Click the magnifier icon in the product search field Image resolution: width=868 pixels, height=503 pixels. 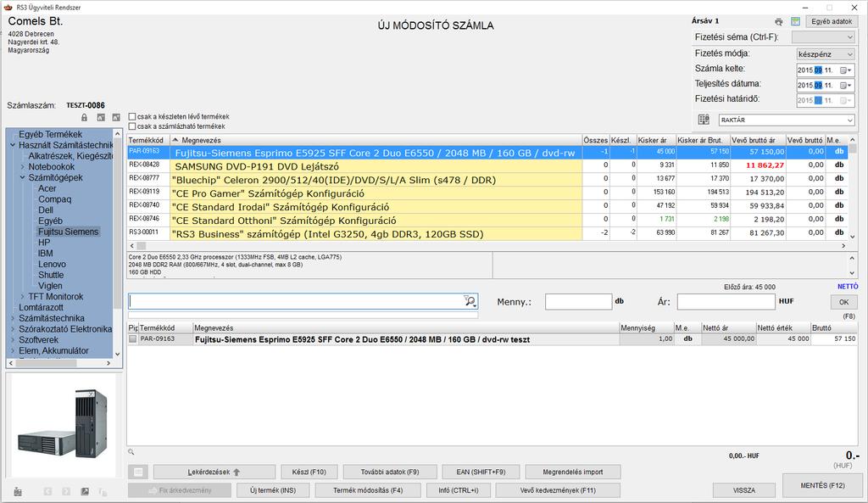point(470,301)
